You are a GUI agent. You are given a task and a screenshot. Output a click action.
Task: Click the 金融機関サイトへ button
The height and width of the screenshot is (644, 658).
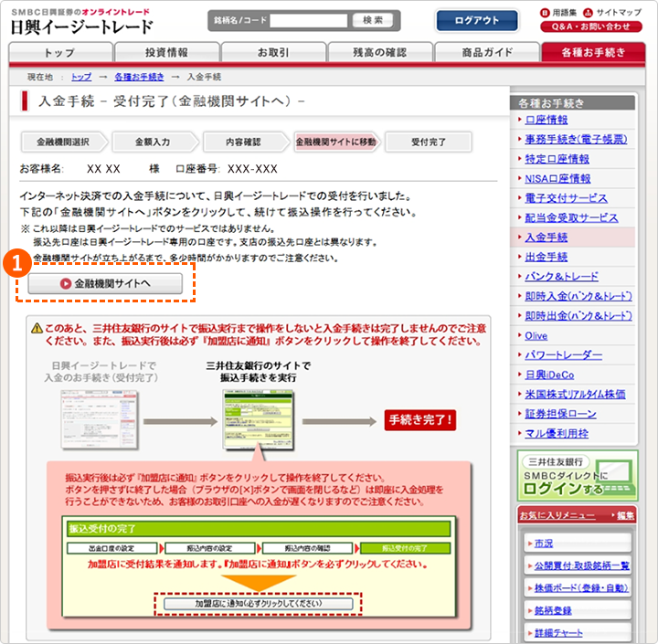coord(105,283)
